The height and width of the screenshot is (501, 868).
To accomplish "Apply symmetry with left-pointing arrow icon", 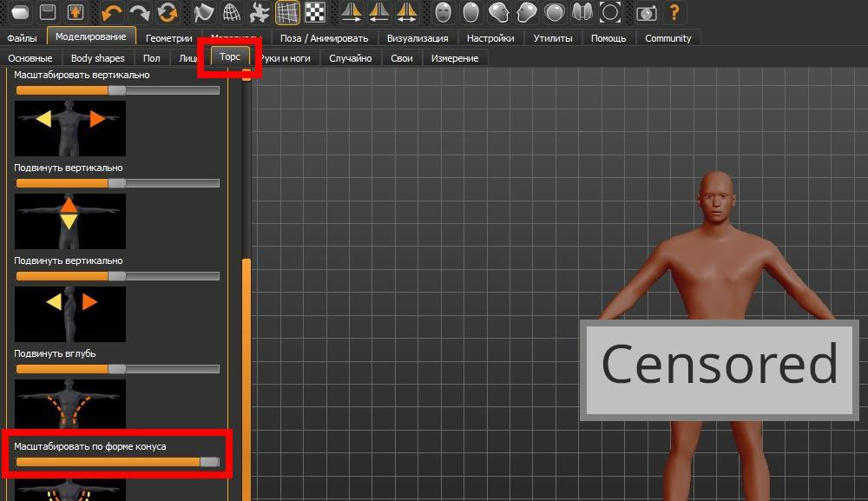I will tap(378, 12).
